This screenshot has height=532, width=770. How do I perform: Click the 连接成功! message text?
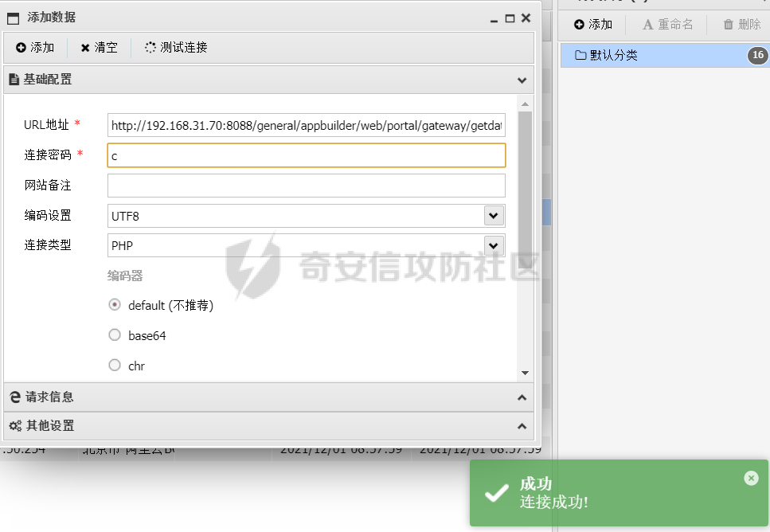pyautogui.click(x=554, y=502)
